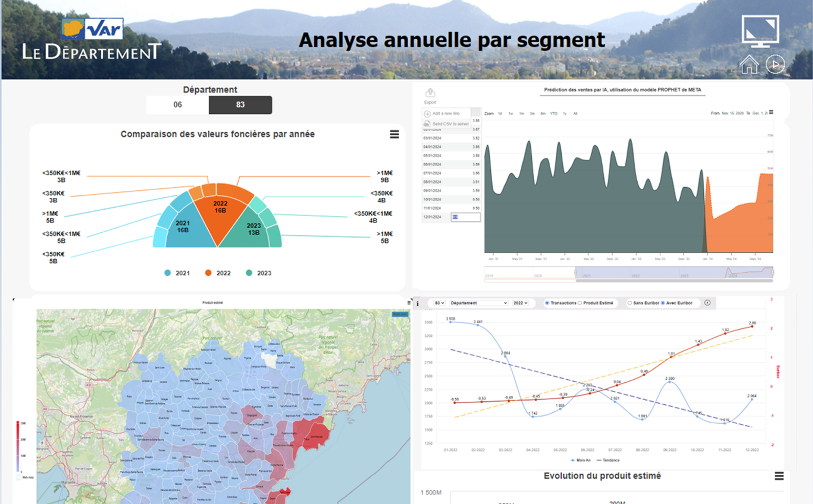The height and width of the screenshot is (504, 813).
Task: Expand the 83 department code dropdown
Action: [x=439, y=303]
